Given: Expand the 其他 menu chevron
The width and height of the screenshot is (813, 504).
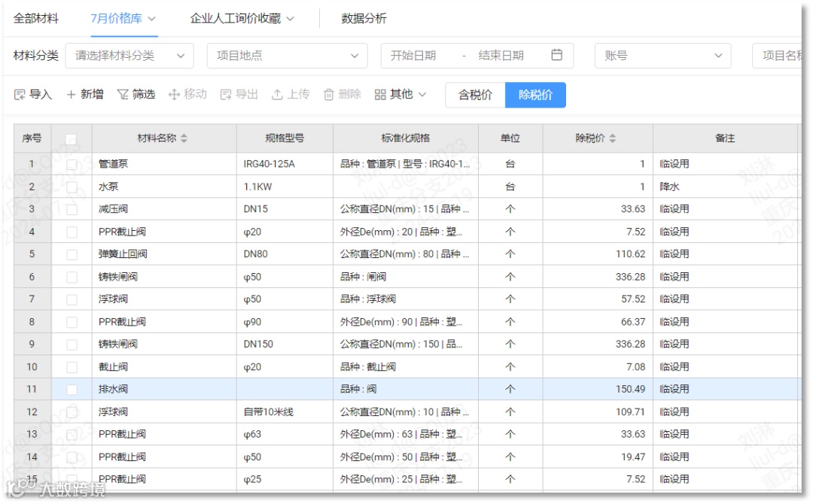Looking at the screenshot, I should (x=422, y=95).
